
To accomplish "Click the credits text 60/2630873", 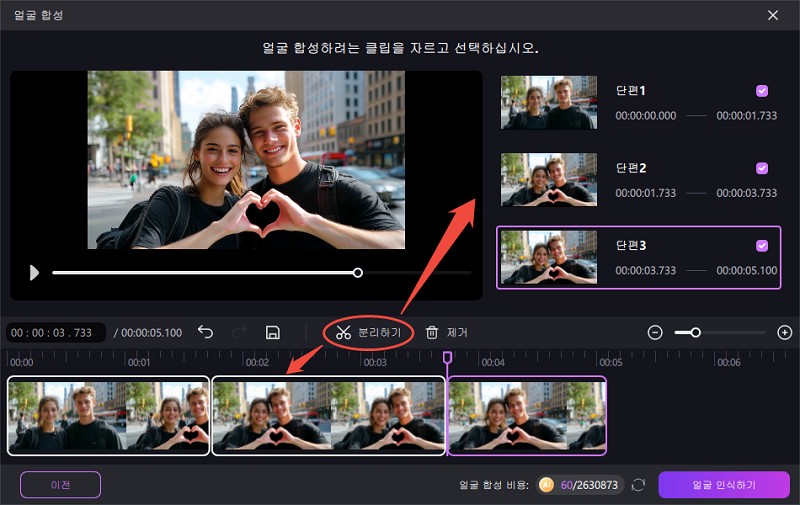I will tap(589, 485).
